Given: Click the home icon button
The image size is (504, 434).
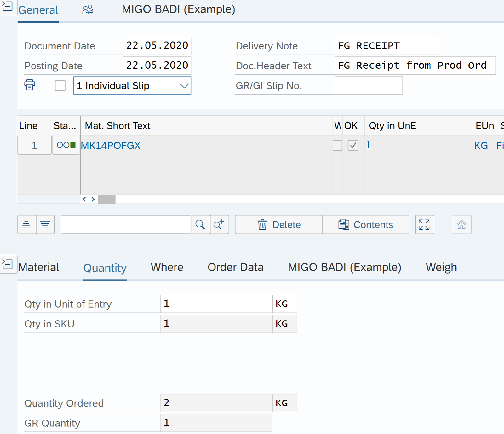Looking at the screenshot, I should point(461,225).
